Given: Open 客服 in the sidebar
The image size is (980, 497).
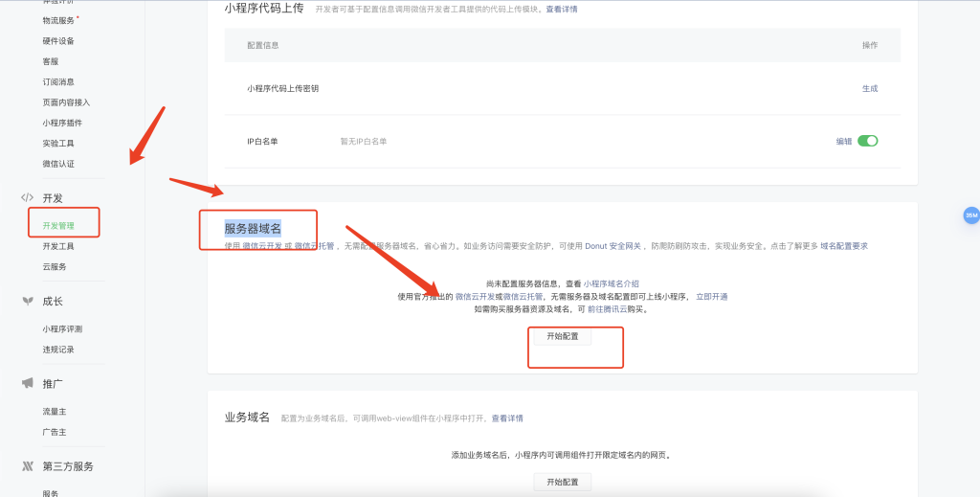Looking at the screenshot, I should 51,61.
